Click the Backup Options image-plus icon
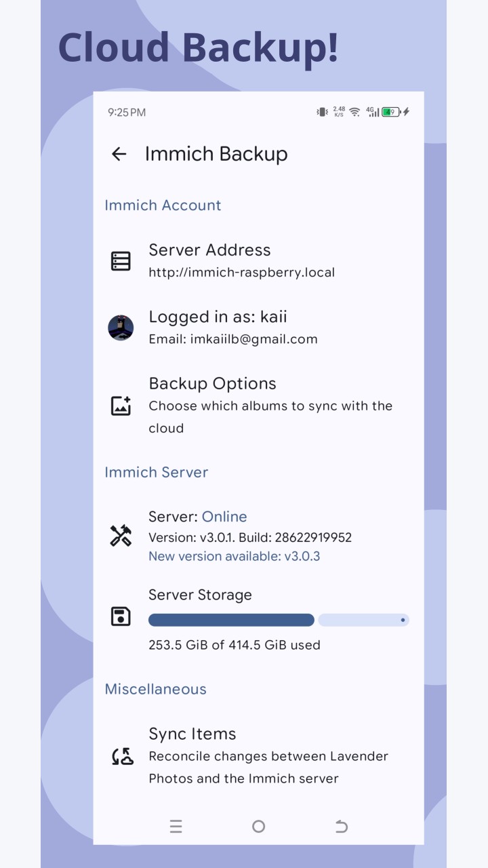 point(121,406)
